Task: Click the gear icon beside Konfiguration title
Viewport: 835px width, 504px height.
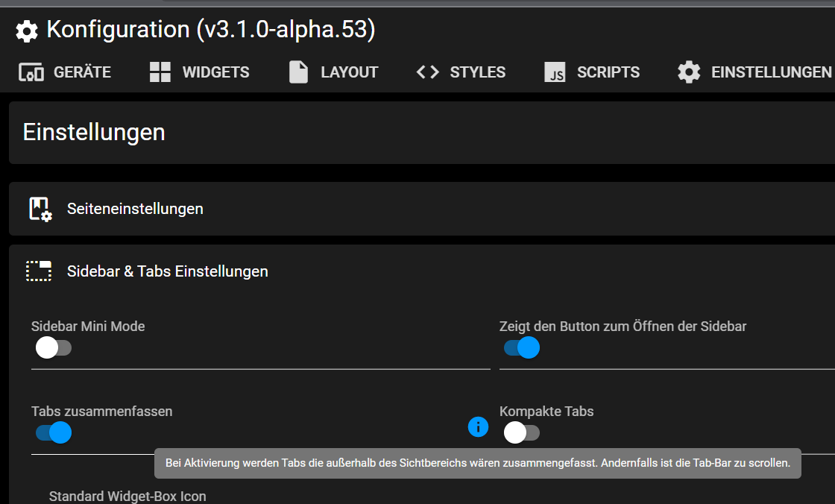Action: coord(27,30)
